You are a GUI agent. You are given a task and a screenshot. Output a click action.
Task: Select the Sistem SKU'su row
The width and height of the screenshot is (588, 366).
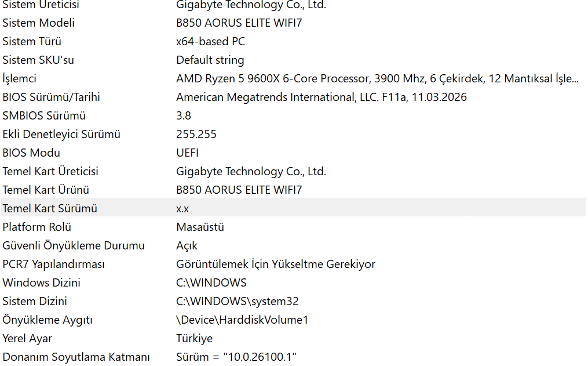tap(293, 60)
